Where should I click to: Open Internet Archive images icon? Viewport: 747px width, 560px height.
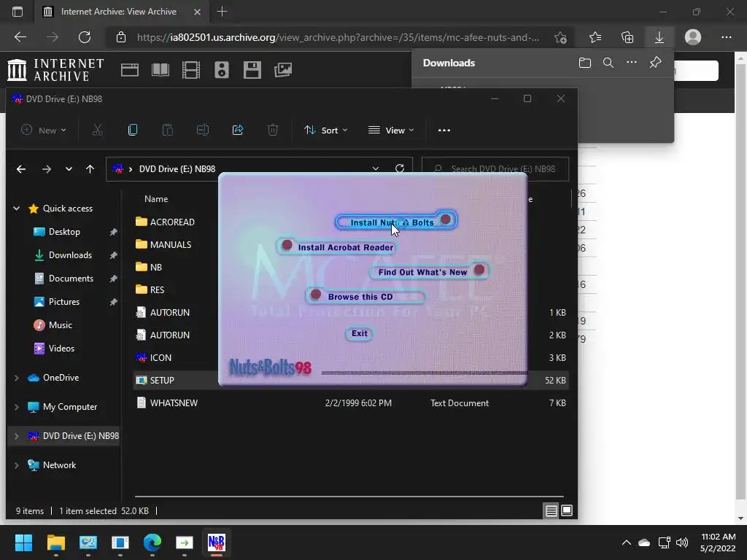pos(283,70)
